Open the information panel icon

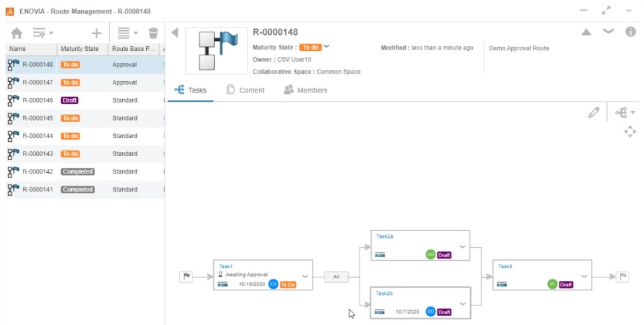coord(631,31)
